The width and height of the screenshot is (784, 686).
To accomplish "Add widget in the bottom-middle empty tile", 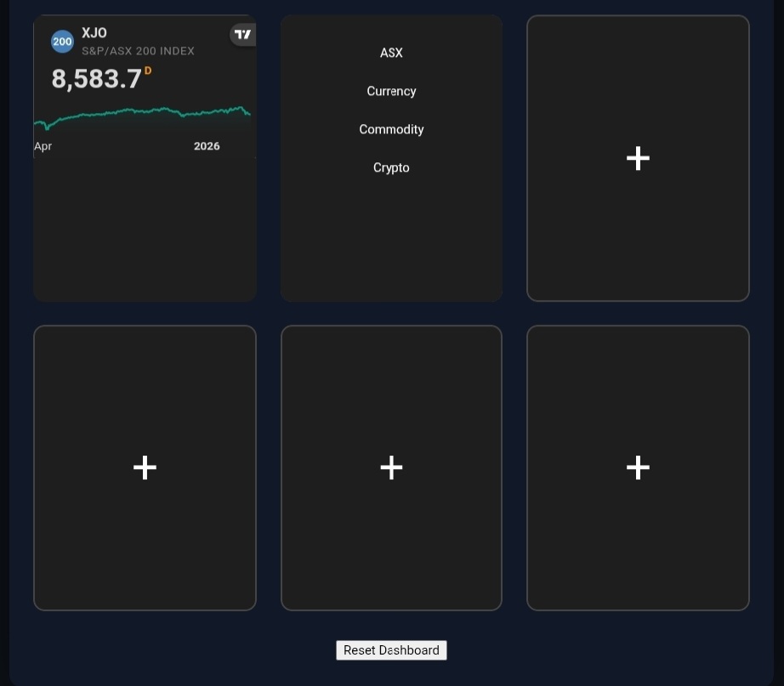I will click(391, 468).
